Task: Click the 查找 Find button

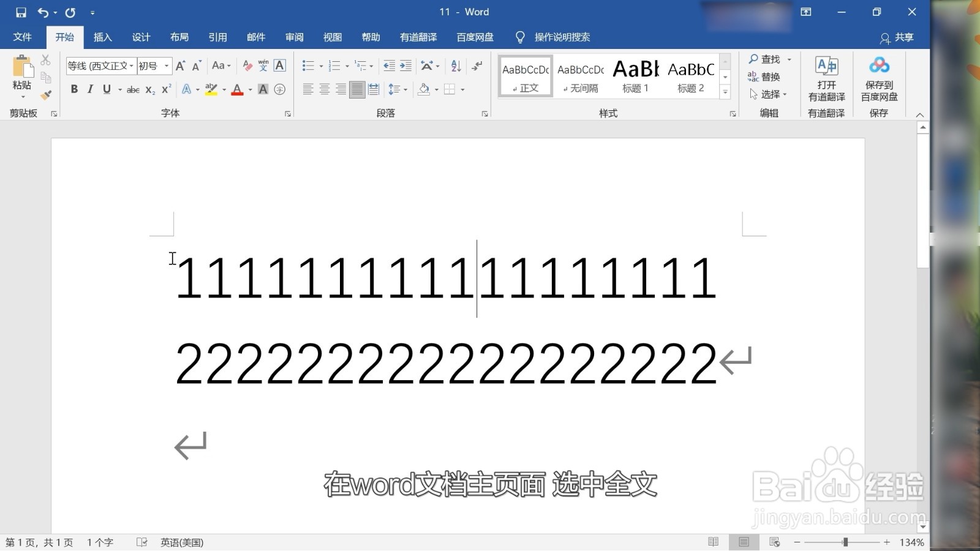Action: tap(764, 59)
